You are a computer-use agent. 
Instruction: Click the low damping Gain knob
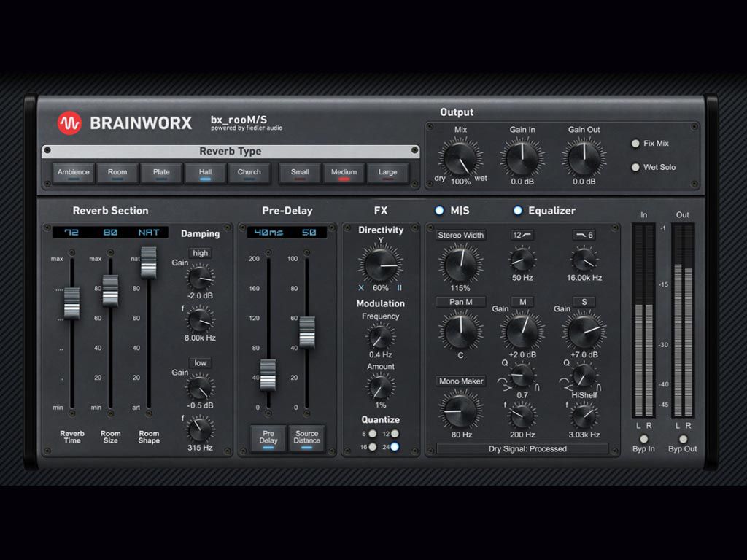pyautogui.click(x=200, y=388)
